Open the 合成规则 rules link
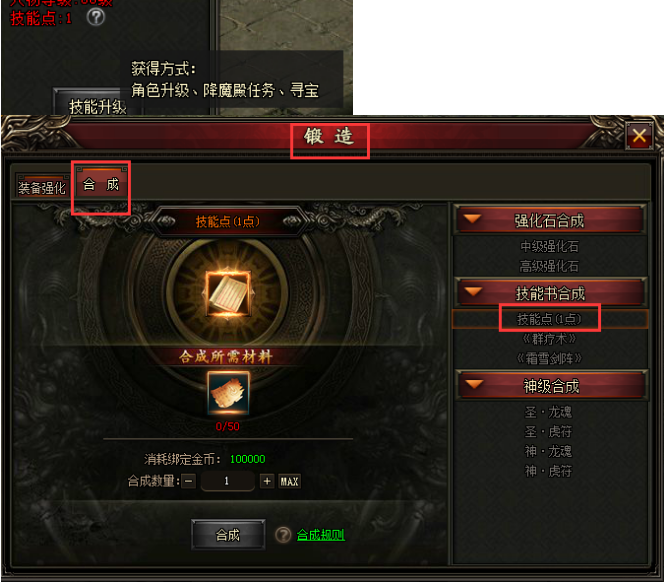 321,535
